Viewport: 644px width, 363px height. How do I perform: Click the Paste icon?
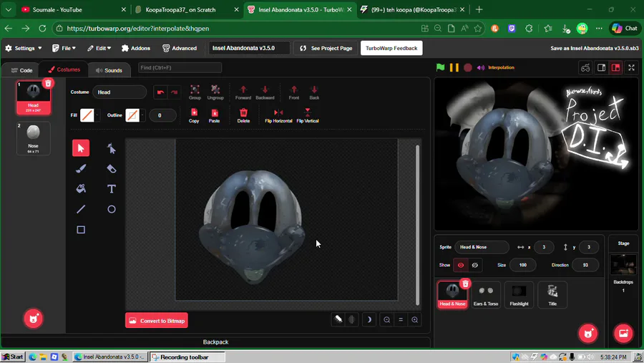(x=214, y=115)
